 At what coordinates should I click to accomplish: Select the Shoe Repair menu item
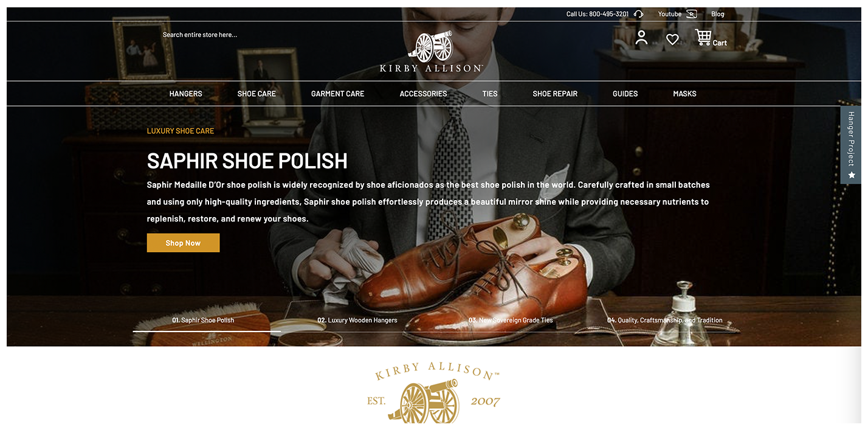pos(555,94)
